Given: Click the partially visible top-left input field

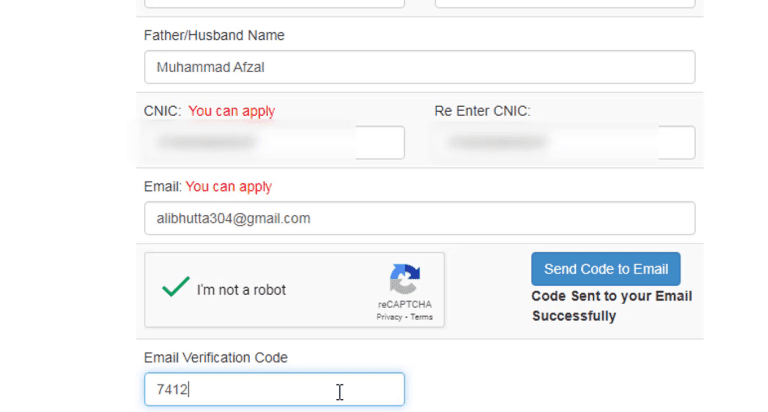Looking at the screenshot, I should [274, 3].
